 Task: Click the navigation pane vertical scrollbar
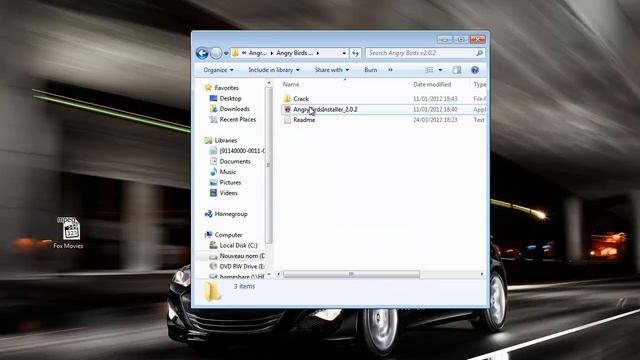click(269, 165)
